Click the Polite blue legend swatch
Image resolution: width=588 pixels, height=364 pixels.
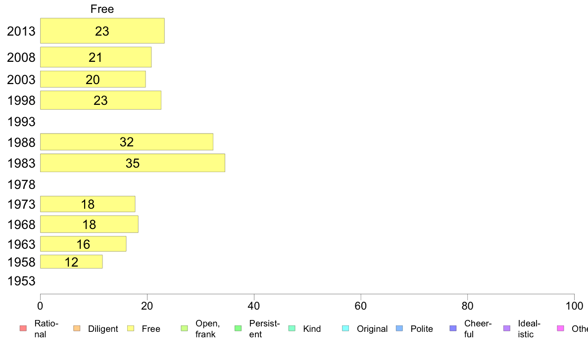point(399,328)
